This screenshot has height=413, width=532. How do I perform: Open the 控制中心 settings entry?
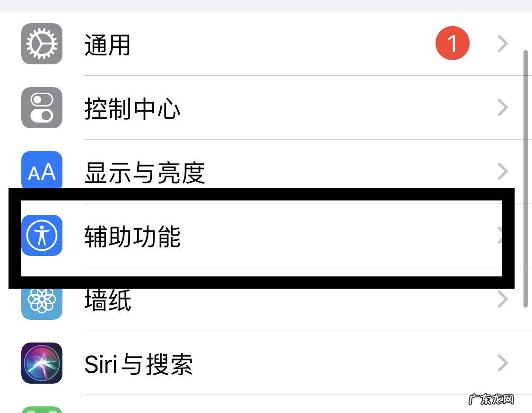(x=132, y=109)
